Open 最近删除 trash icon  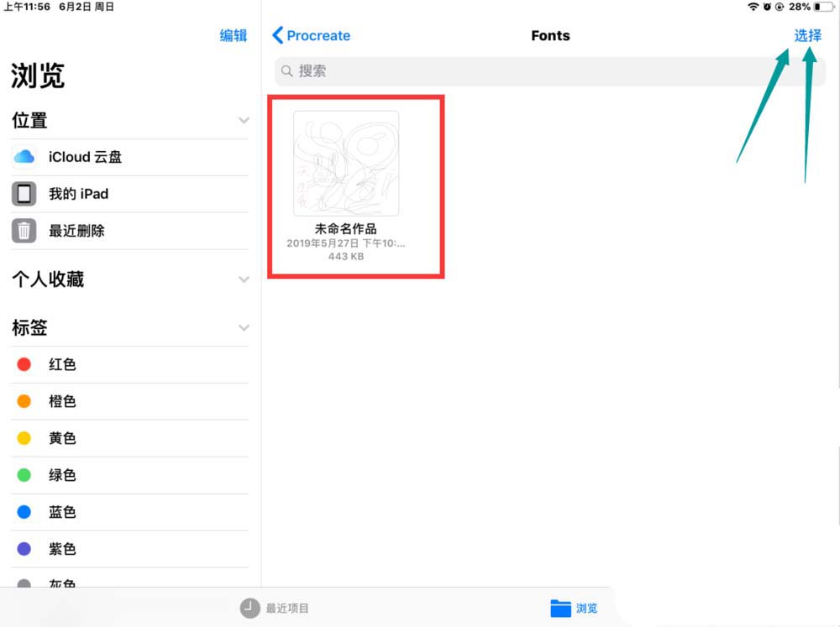point(24,231)
